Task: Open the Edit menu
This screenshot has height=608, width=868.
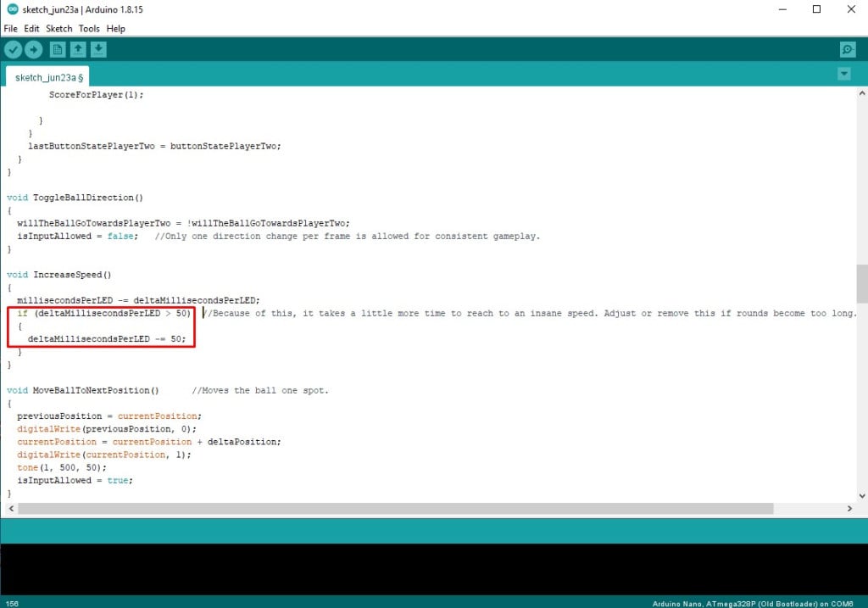Action: [31, 28]
